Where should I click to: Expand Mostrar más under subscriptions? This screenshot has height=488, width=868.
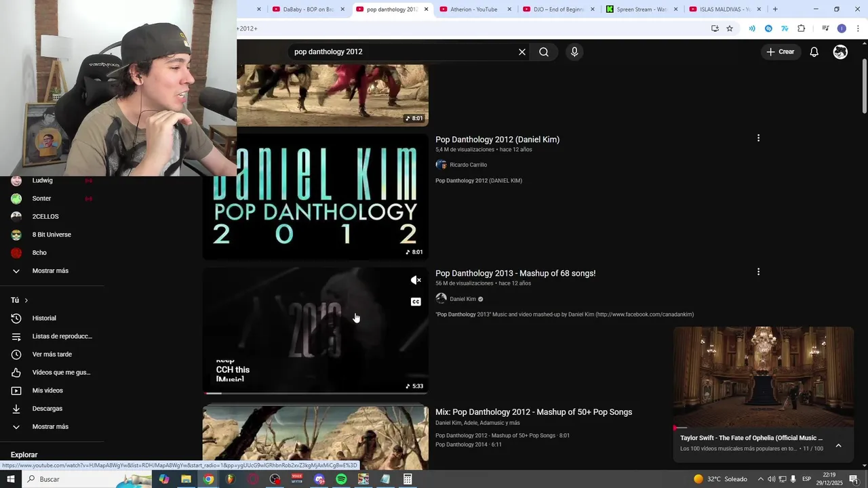52,271
